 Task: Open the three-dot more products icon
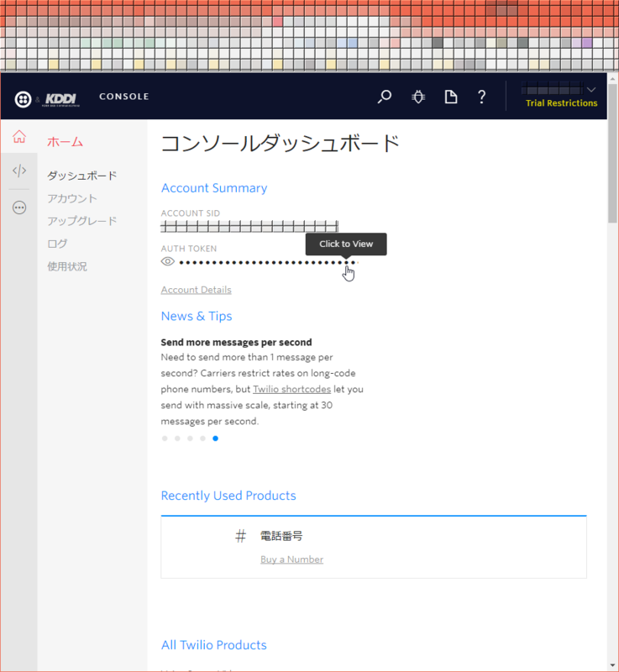(x=19, y=207)
